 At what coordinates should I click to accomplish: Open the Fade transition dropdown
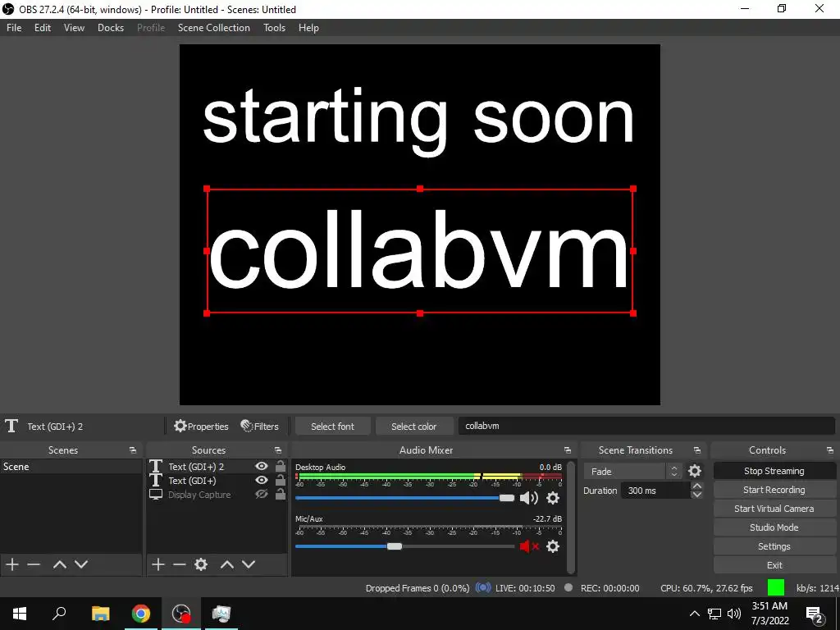(x=633, y=471)
